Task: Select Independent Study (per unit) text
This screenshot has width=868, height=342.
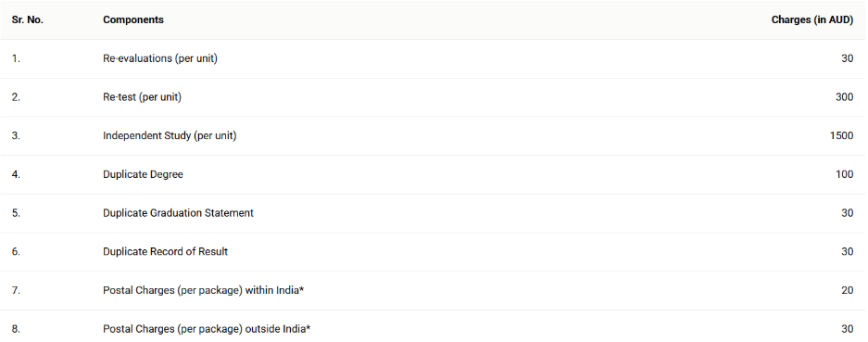Action: (170, 136)
